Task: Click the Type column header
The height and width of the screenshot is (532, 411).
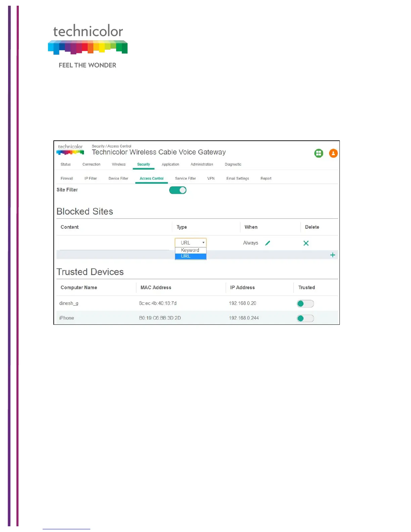Action: 182,227
